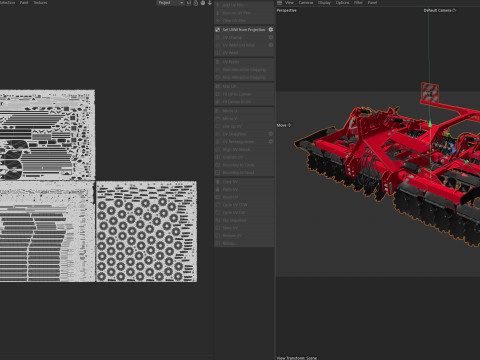Click the warning sign board on the model
Viewport: 480px width, 360px height.
[430, 93]
